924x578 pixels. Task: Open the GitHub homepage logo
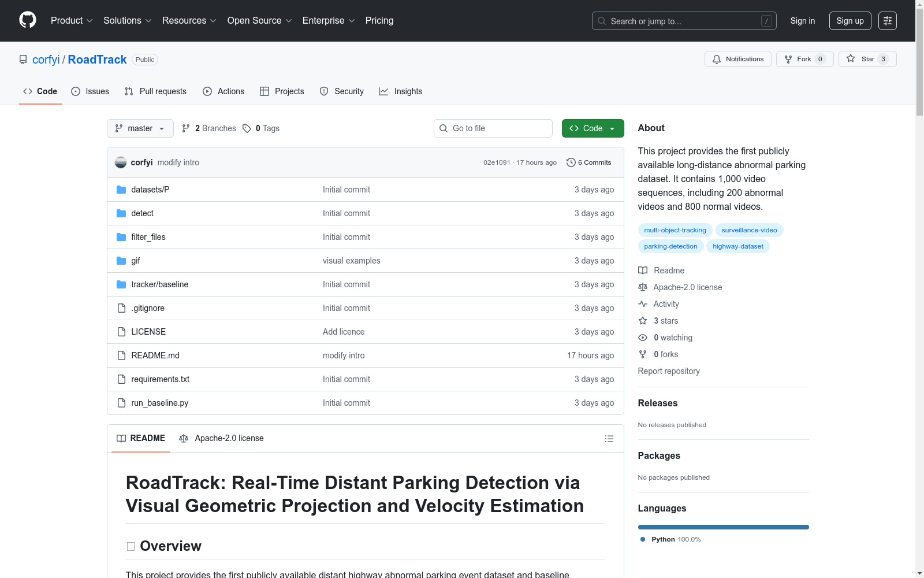pos(28,20)
